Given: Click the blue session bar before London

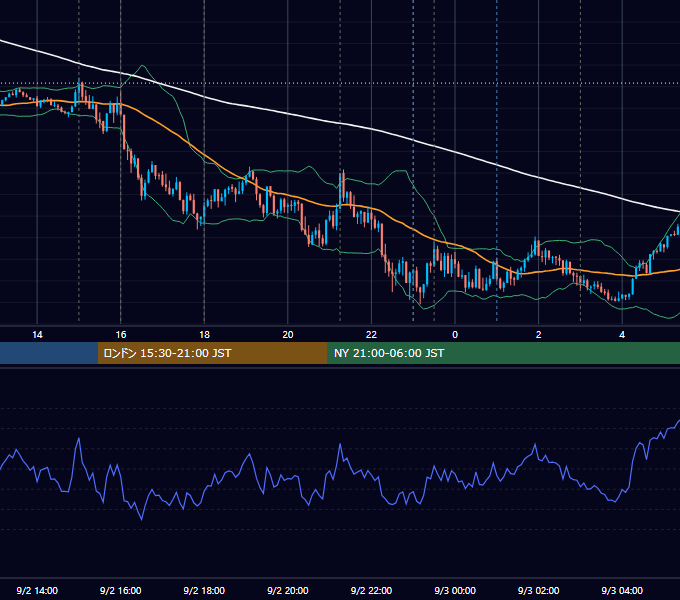Looking at the screenshot, I should (x=49, y=353).
